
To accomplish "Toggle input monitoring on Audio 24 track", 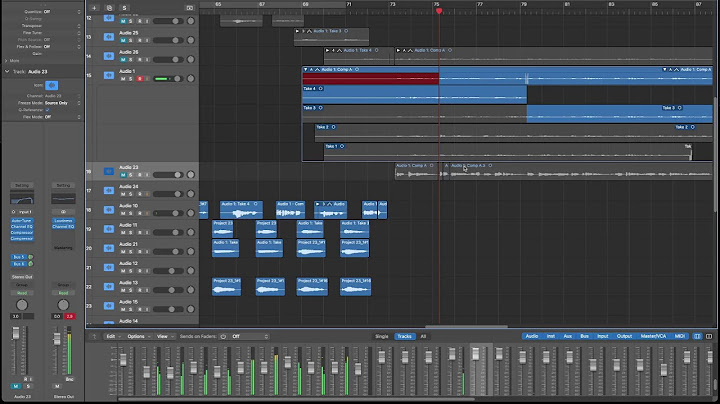I will (x=147, y=194).
